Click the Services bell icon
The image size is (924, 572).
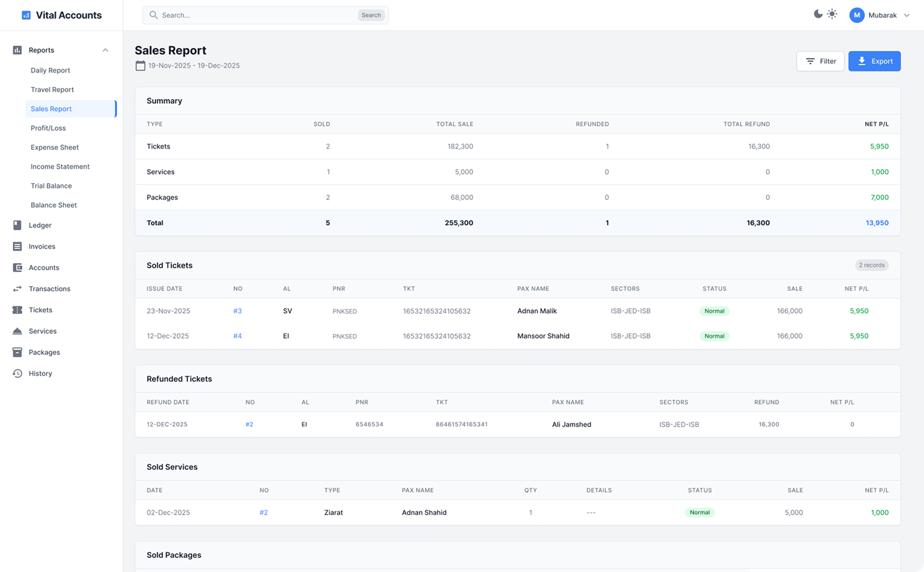pyautogui.click(x=17, y=331)
